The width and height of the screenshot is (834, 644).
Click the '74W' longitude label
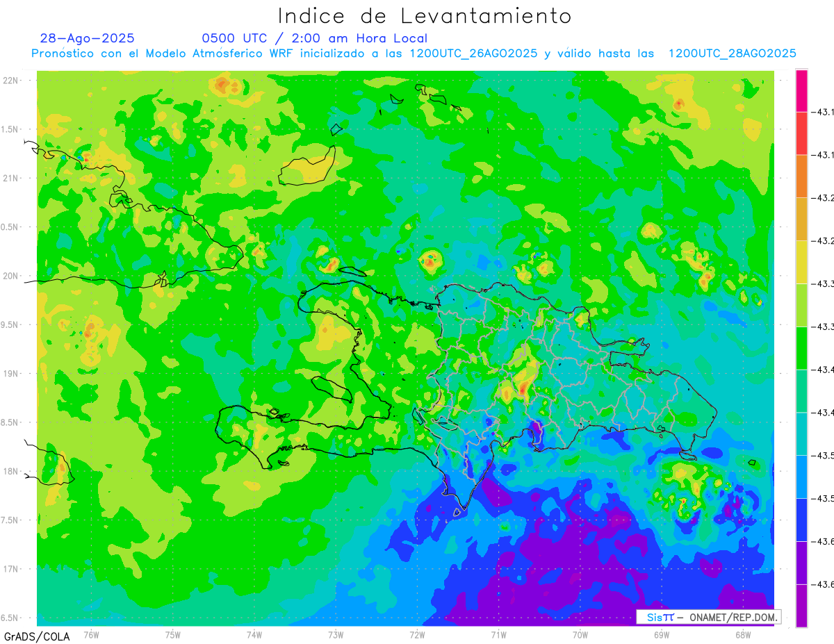pos(254,635)
